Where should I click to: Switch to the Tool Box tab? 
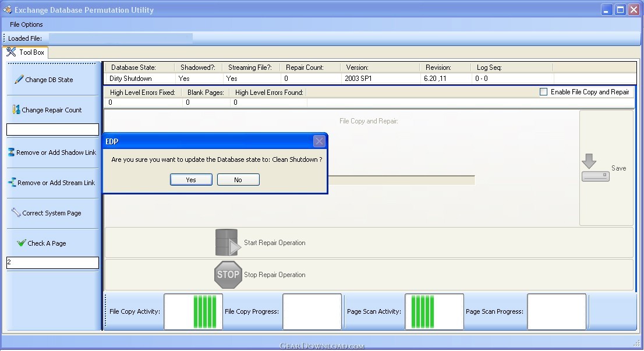tap(26, 52)
